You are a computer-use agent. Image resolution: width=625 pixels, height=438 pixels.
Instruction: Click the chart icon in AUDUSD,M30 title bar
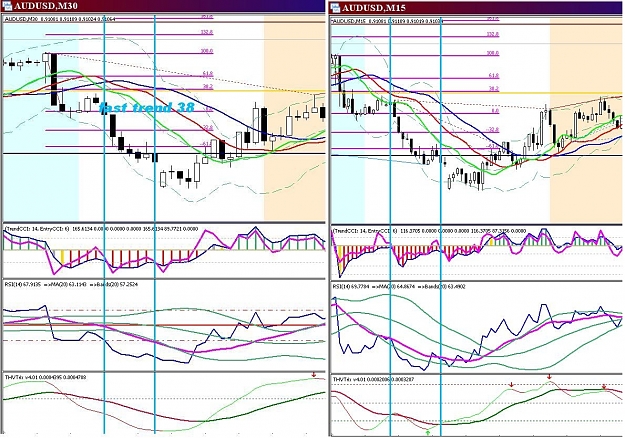[x=7, y=6]
